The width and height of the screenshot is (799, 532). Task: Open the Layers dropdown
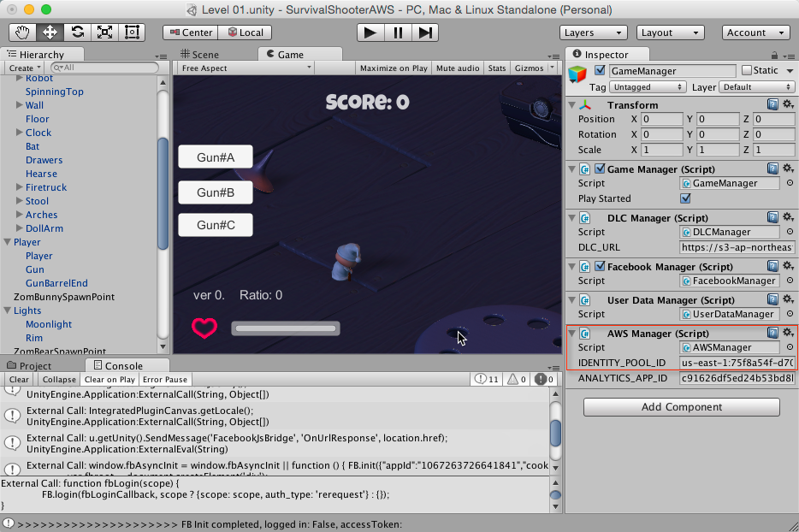pos(593,33)
